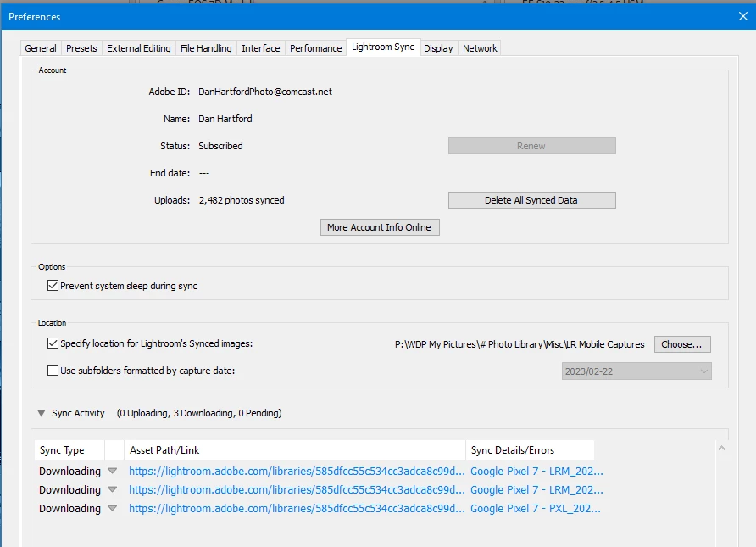Screen dimensions: 756x547
Task: Uncheck Specify location for Lightroom's Synced images
Action: tap(53, 343)
